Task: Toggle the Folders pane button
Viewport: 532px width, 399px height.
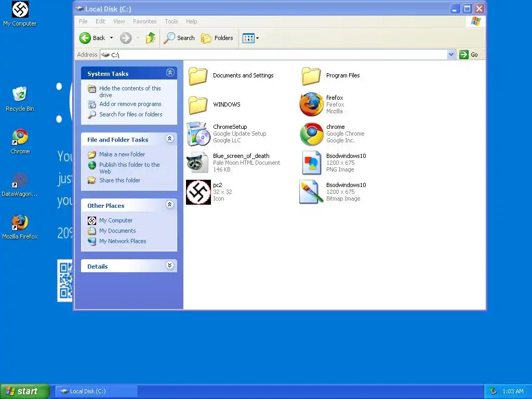Action: (x=217, y=38)
